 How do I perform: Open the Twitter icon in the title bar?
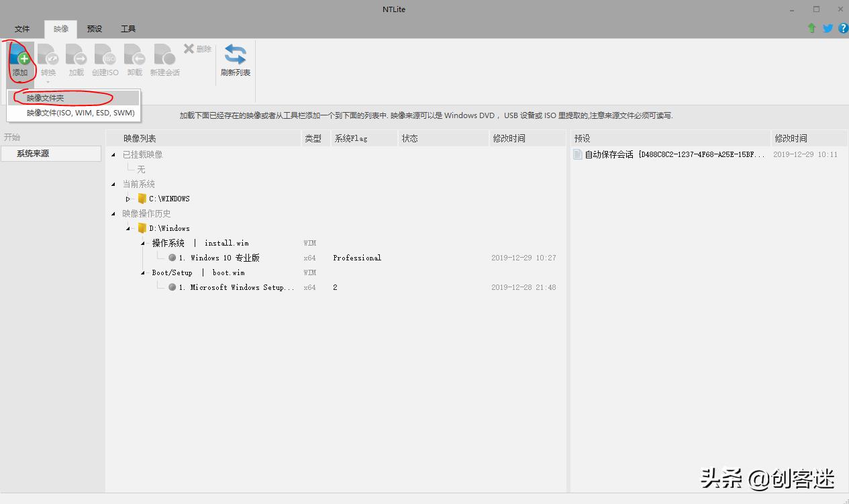[x=828, y=28]
